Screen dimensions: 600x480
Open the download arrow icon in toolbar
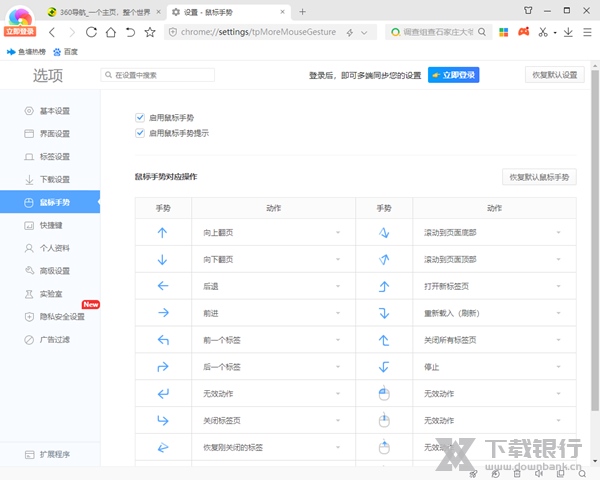[567, 32]
